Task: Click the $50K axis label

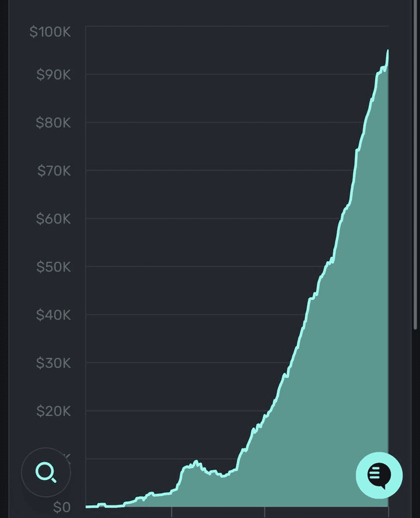Action: (53, 267)
